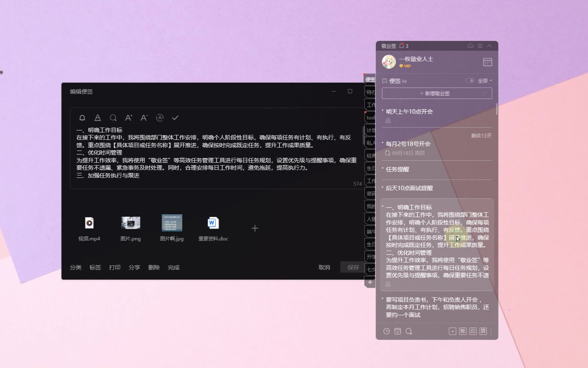Click the 印 icon at panel bottom
588x368 pixels.
point(473,331)
